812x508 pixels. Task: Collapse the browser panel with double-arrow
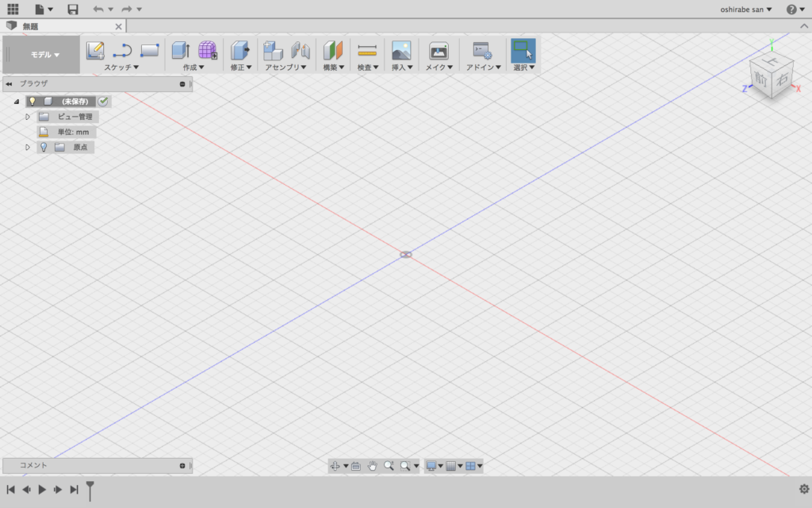(9, 84)
